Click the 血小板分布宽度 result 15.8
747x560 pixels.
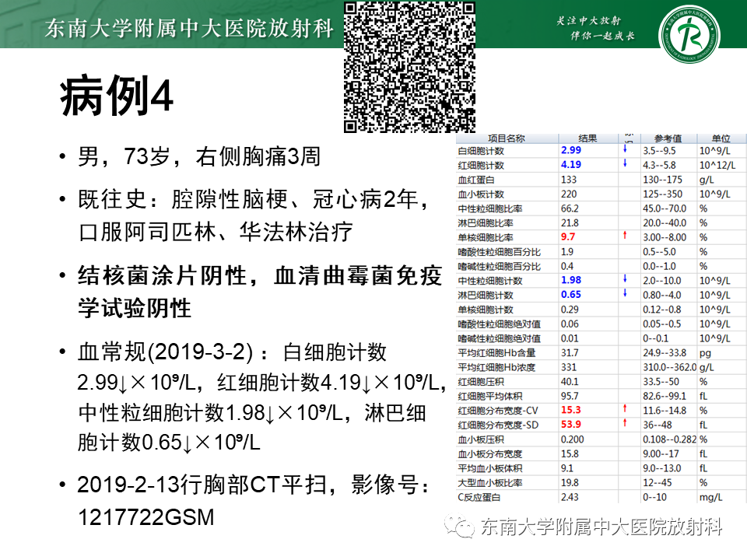[570, 453]
